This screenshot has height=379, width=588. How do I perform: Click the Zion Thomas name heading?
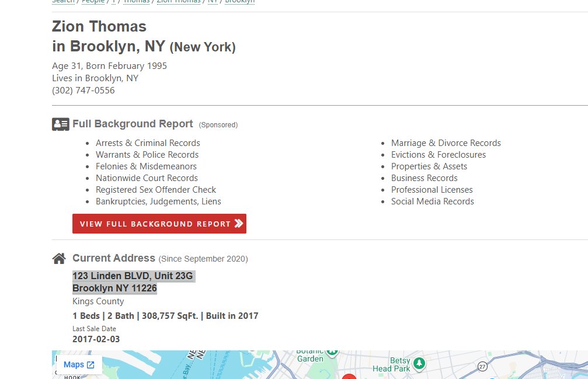click(99, 27)
